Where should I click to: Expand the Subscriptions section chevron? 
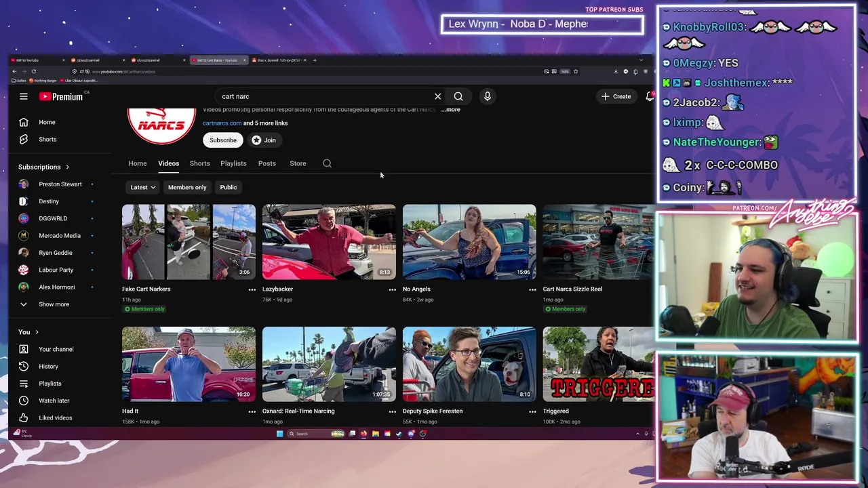(67, 167)
